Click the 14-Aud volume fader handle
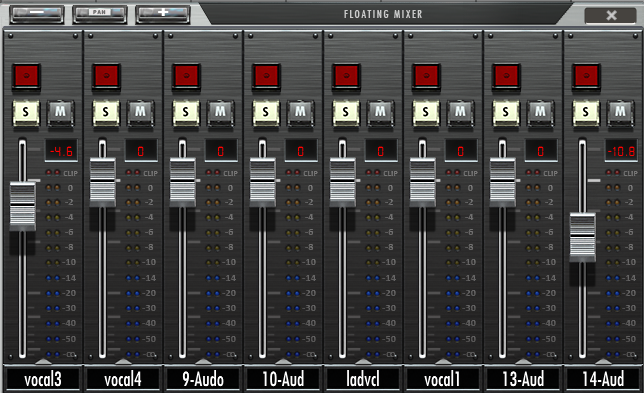The height and width of the screenshot is (393, 644). point(582,237)
